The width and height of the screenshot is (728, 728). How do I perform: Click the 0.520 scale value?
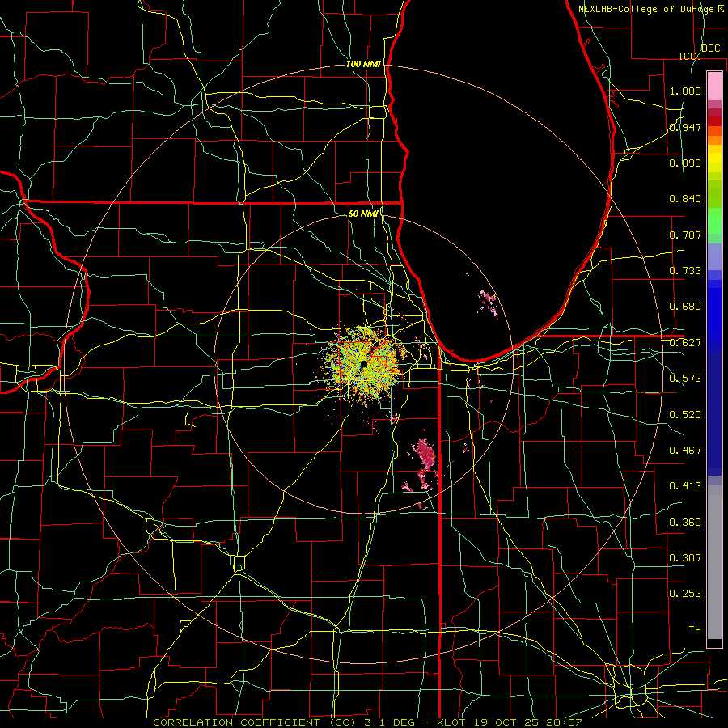click(685, 415)
